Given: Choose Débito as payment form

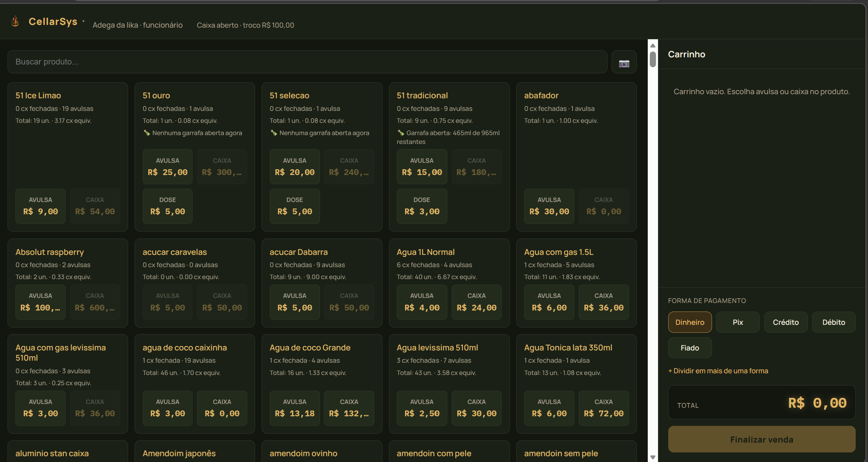Looking at the screenshot, I should tap(834, 322).
